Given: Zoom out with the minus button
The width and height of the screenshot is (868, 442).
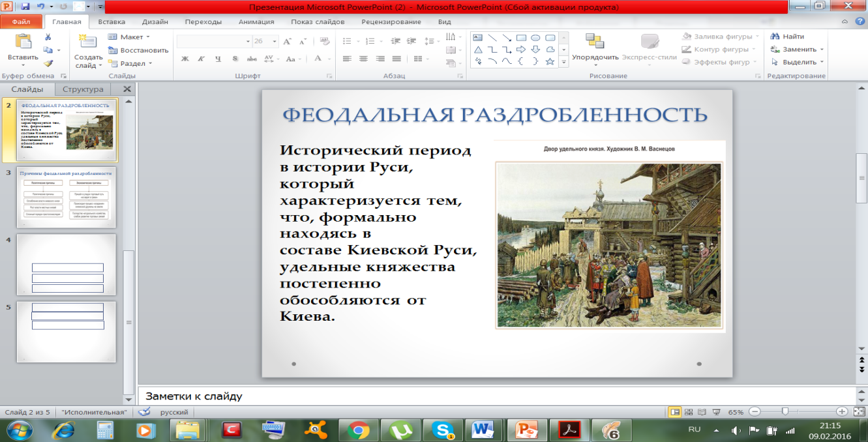Looking at the screenshot, I should (x=755, y=412).
